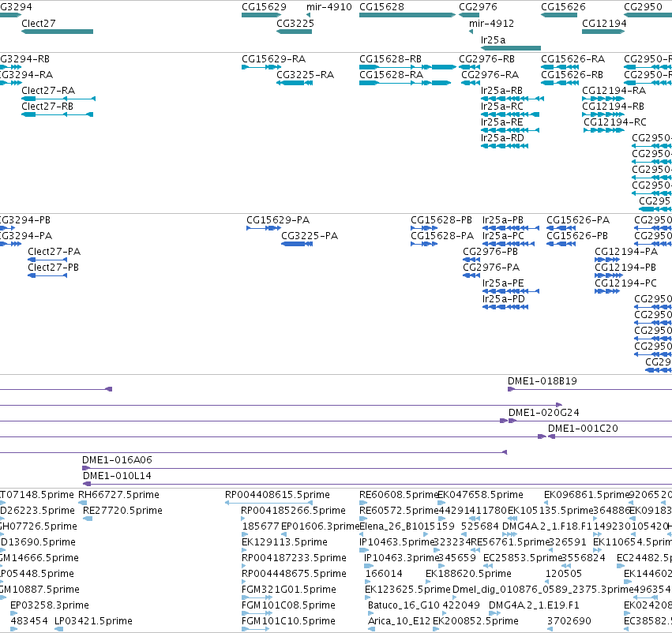Click the mir-4912 gene label

tap(492, 24)
